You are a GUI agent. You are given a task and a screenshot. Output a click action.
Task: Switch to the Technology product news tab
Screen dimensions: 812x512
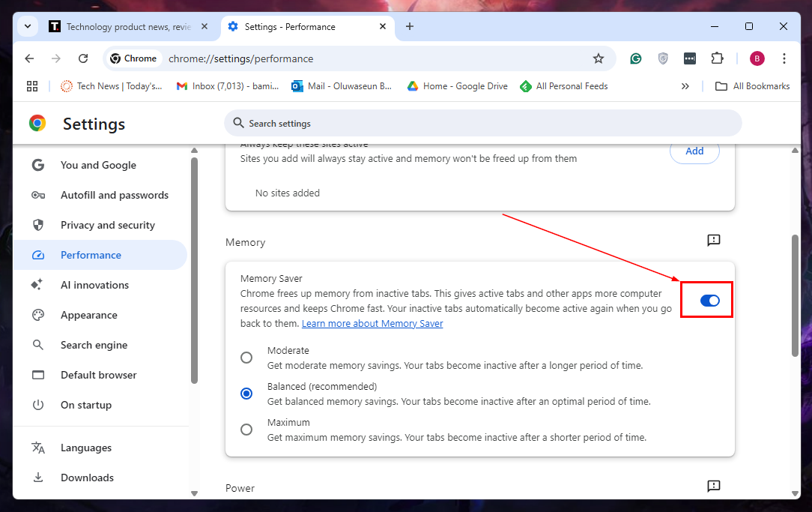[127, 26]
